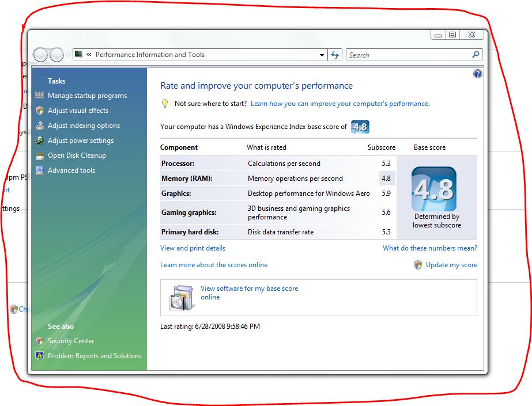Click the Component column header
The width and height of the screenshot is (532, 406).
coord(179,147)
